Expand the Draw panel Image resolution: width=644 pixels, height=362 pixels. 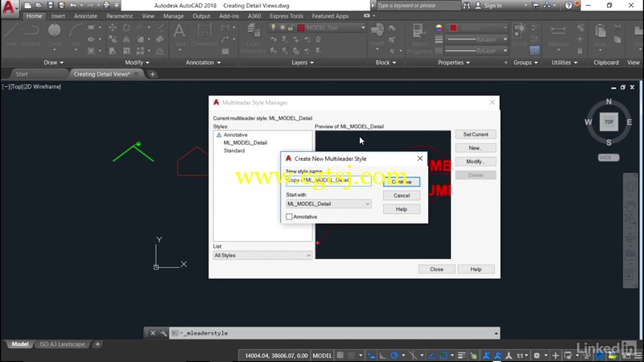53,63
